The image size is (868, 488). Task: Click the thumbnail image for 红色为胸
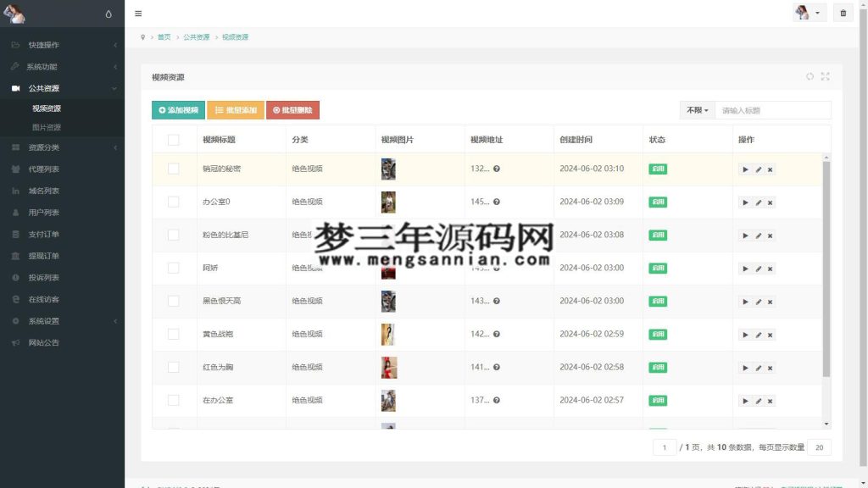(387, 367)
